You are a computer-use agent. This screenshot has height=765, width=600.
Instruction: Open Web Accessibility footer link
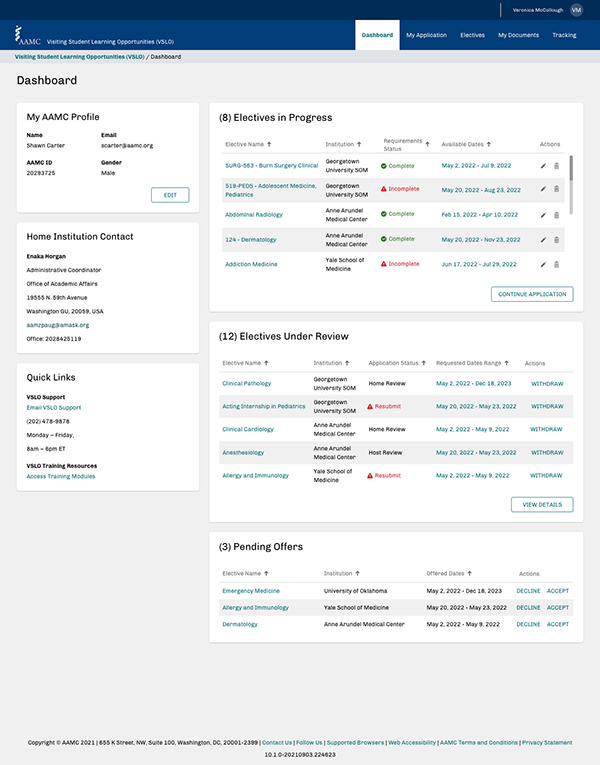[x=412, y=743]
